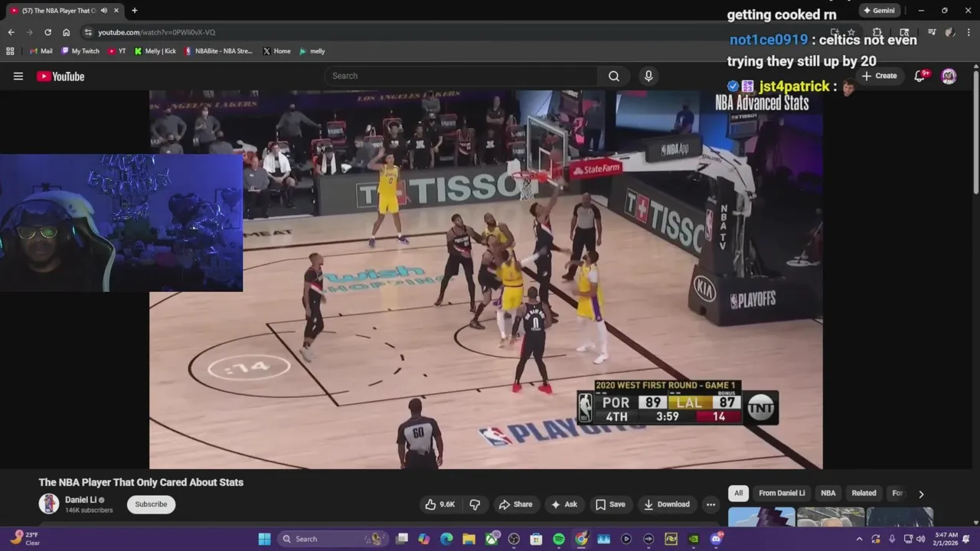Select the From Daniel Li chip
The image size is (980, 551).
[782, 493]
